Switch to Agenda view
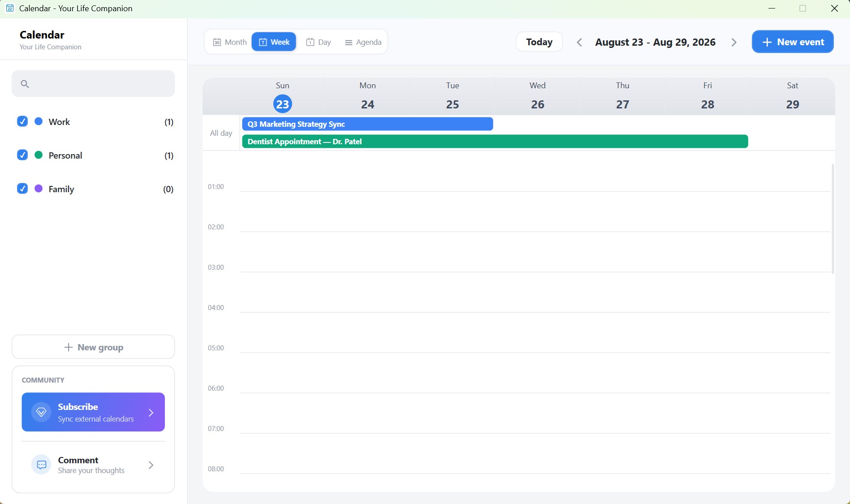Image resolution: width=850 pixels, height=504 pixels. 363,42
